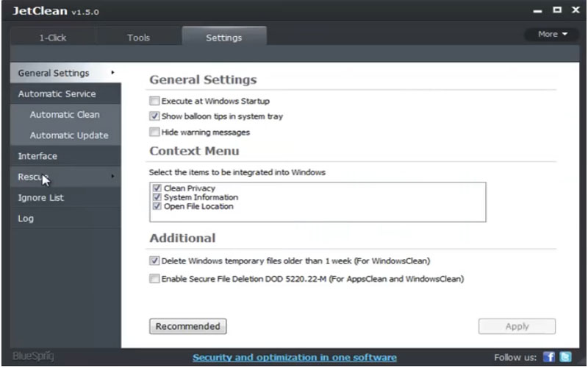The height and width of the screenshot is (368, 588).
Task: Select Interface in the sidebar
Action: coord(65,156)
